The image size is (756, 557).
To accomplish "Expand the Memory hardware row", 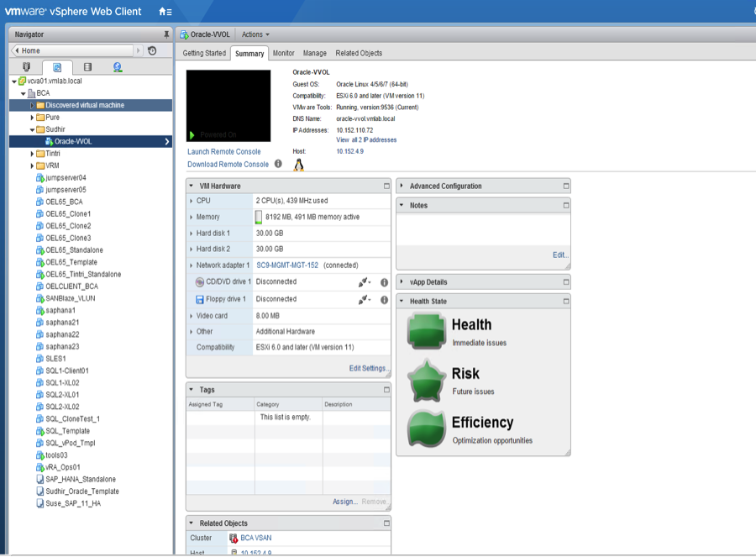I will pos(192,217).
